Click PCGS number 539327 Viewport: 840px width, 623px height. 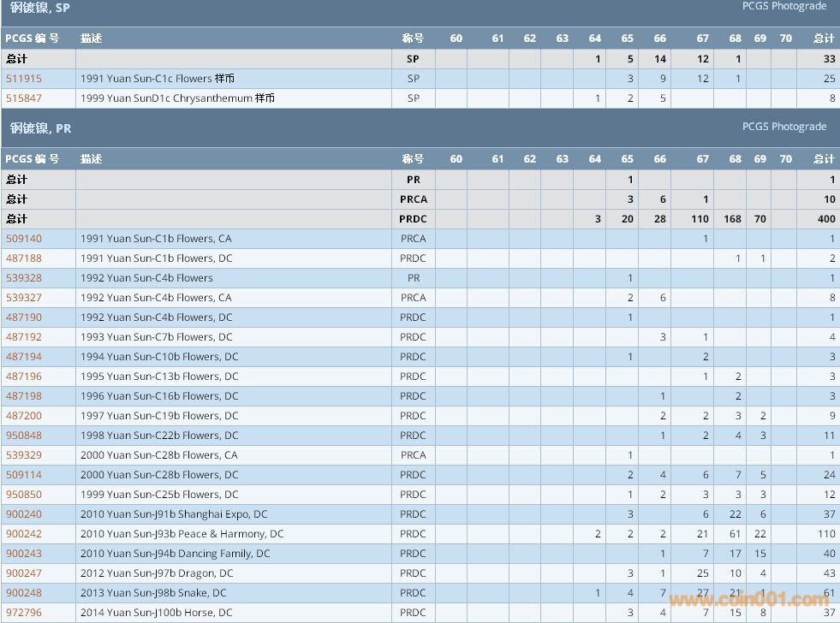point(24,298)
